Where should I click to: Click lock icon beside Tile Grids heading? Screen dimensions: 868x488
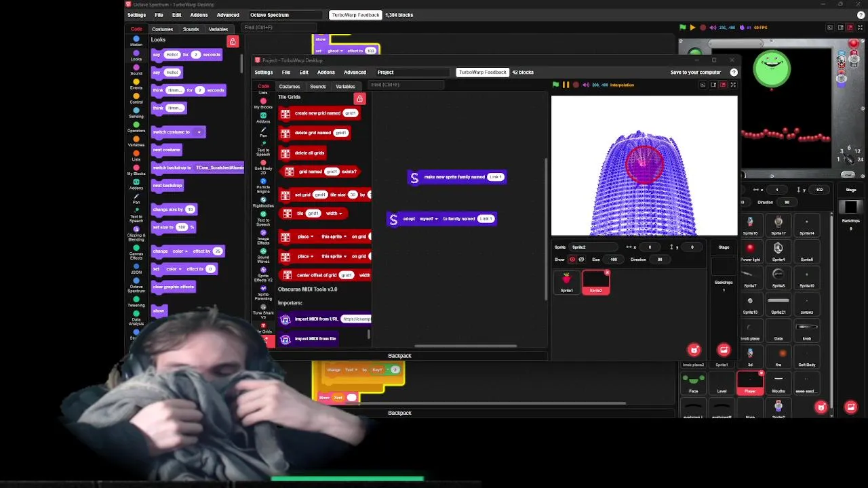360,99
